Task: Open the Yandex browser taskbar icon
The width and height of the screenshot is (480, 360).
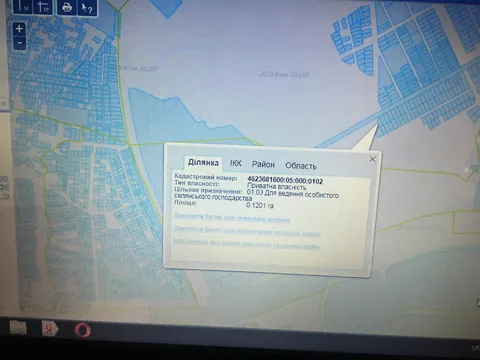Action: (49, 329)
